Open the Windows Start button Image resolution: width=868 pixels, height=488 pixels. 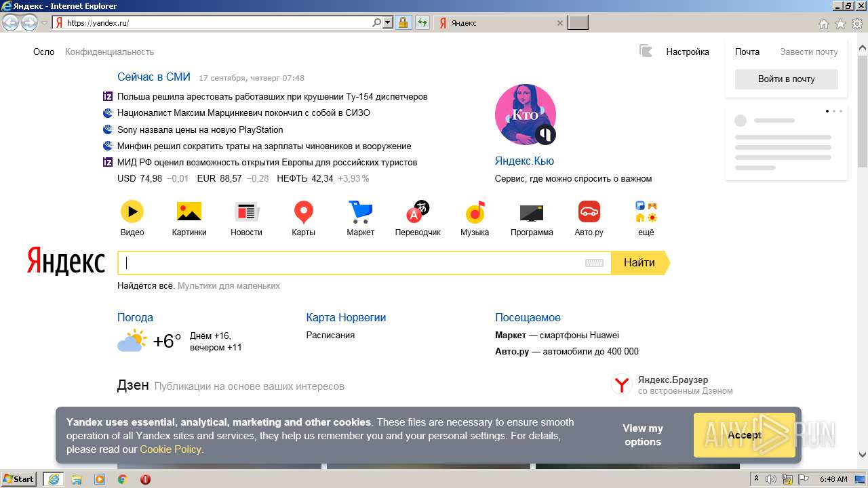(19, 479)
